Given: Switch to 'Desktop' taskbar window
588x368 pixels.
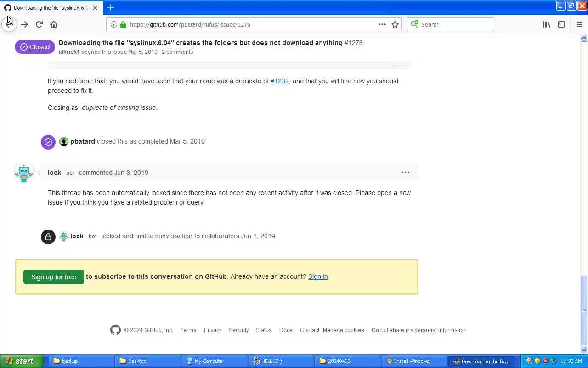Looking at the screenshot, I should 148,361.
